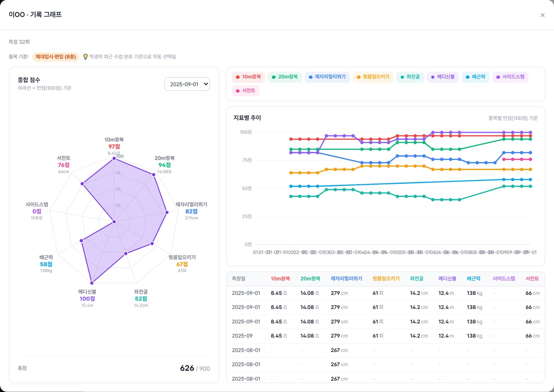Screen dimensions: 554x392
Task: Click the 10m왕복 table column header
Action: click(280, 279)
